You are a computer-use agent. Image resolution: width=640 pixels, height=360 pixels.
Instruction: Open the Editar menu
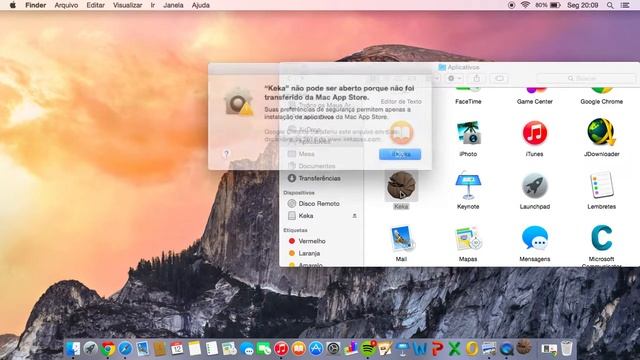click(96, 5)
